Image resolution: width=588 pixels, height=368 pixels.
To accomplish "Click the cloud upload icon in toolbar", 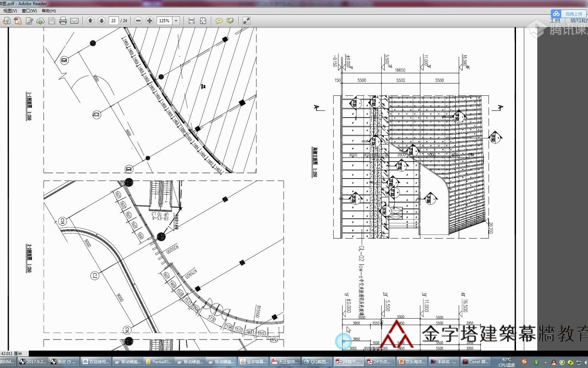I will (40, 21).
